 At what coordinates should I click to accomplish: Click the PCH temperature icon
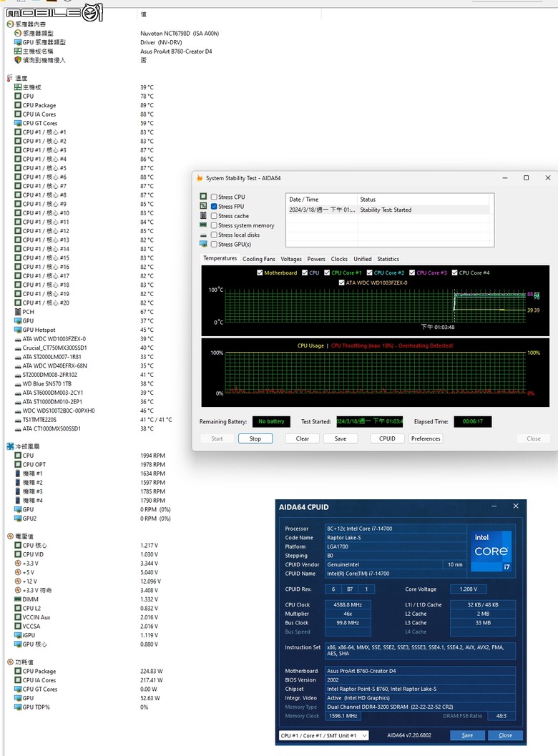(x=18, y=312)
